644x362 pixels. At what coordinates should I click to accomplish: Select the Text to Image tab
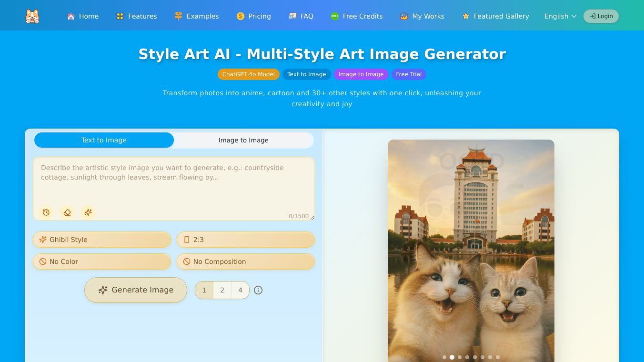point(104,140)
